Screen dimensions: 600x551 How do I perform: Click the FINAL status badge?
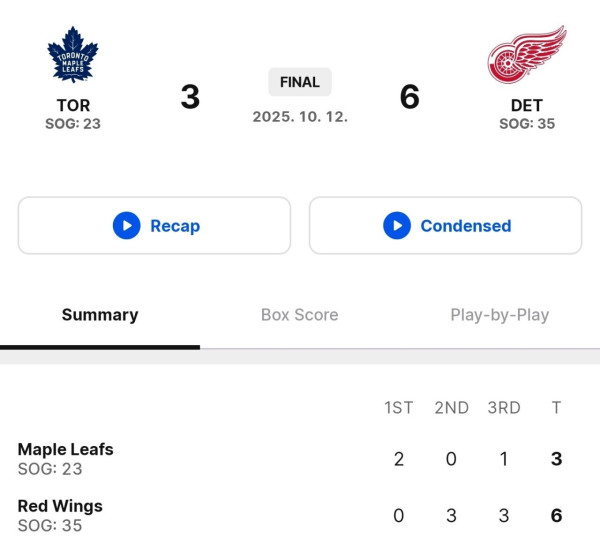[x=300, y=82]
